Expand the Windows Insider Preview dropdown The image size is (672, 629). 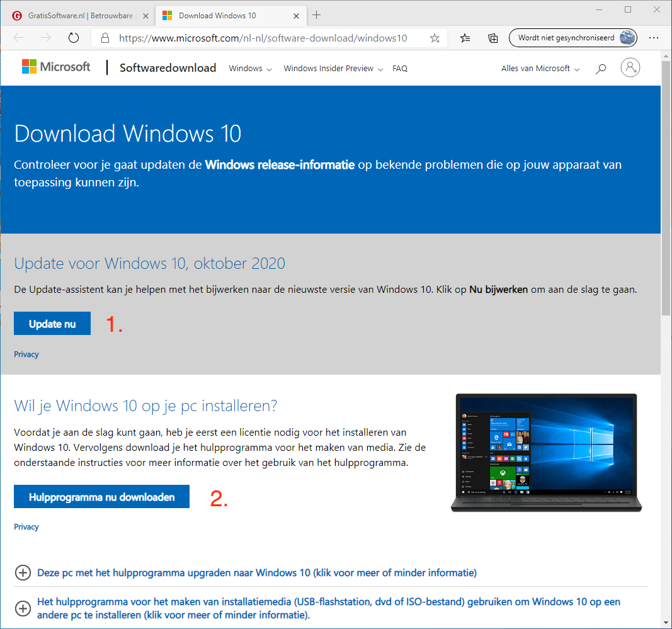333,69
